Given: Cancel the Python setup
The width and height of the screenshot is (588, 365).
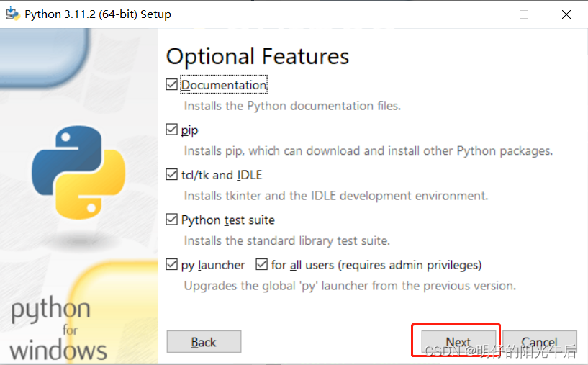Looking at the screenshot, I should 539,342.
